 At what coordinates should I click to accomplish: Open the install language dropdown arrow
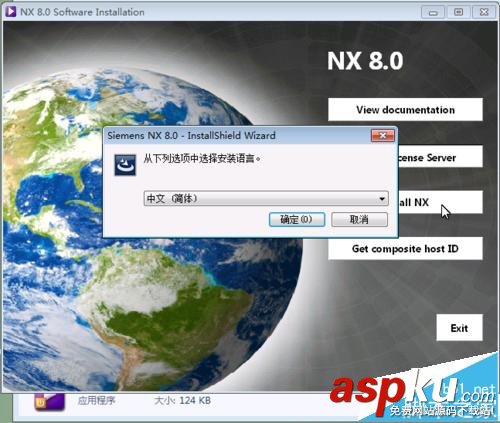point(382,199)
